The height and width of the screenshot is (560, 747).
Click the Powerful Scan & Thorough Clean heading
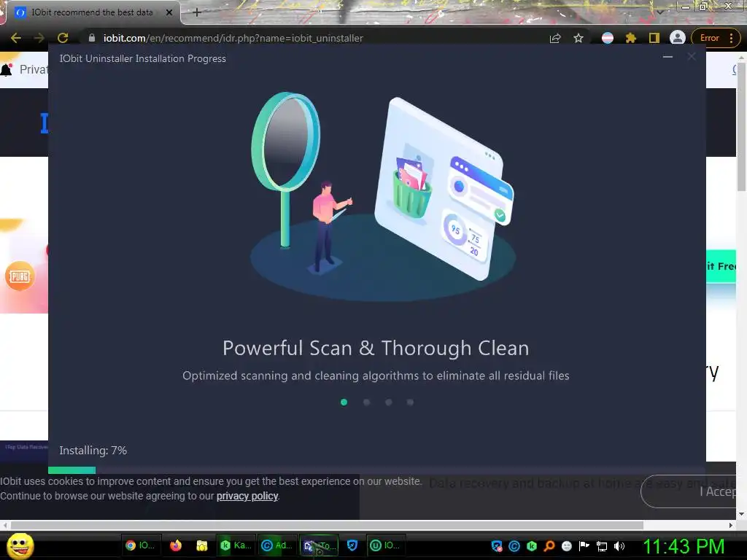click(x=376, y=348)
